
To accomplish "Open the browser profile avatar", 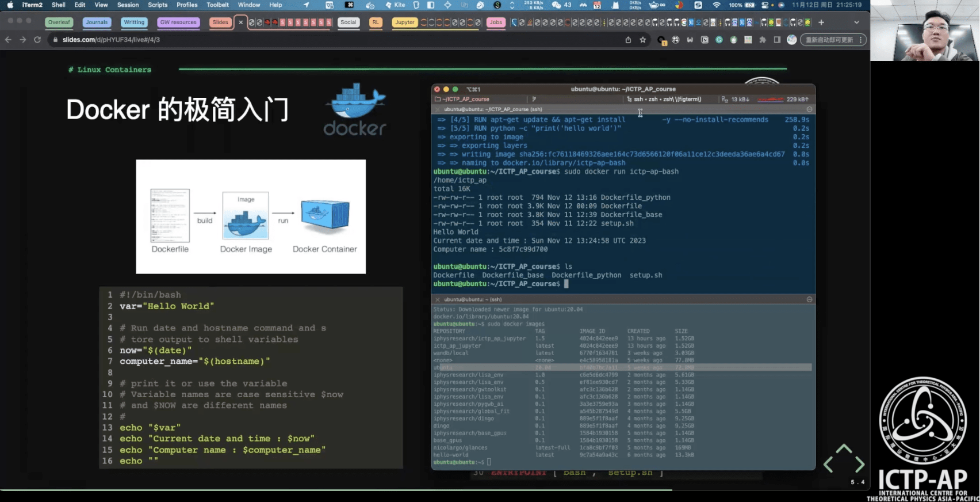I will pos(792,40).
